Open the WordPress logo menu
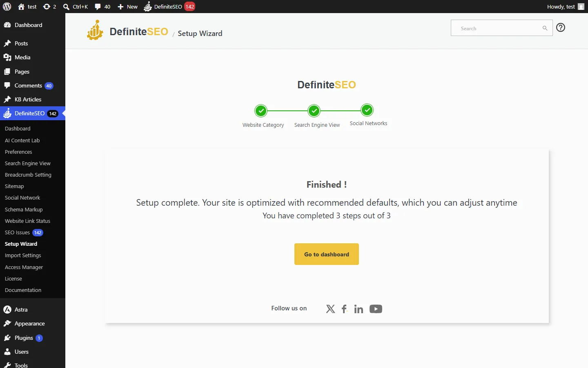 pos(7,7)
